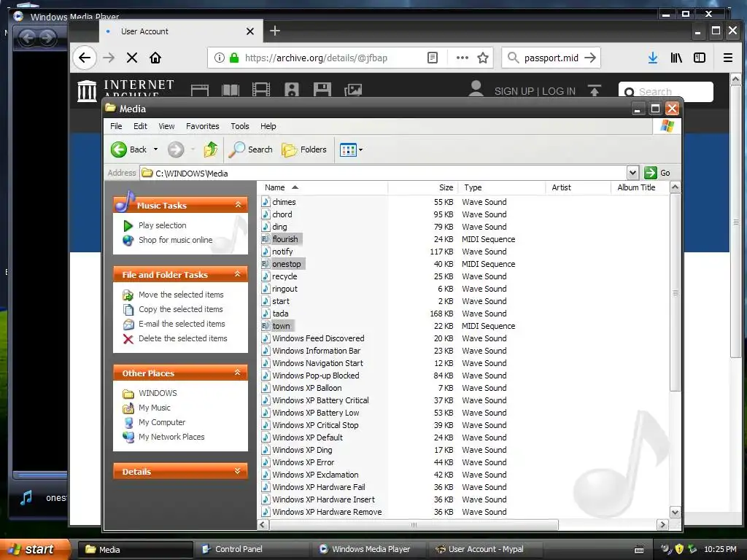747x560 pixels.
Task: Select Windows Navigation Start file
Action: point(317,363)
